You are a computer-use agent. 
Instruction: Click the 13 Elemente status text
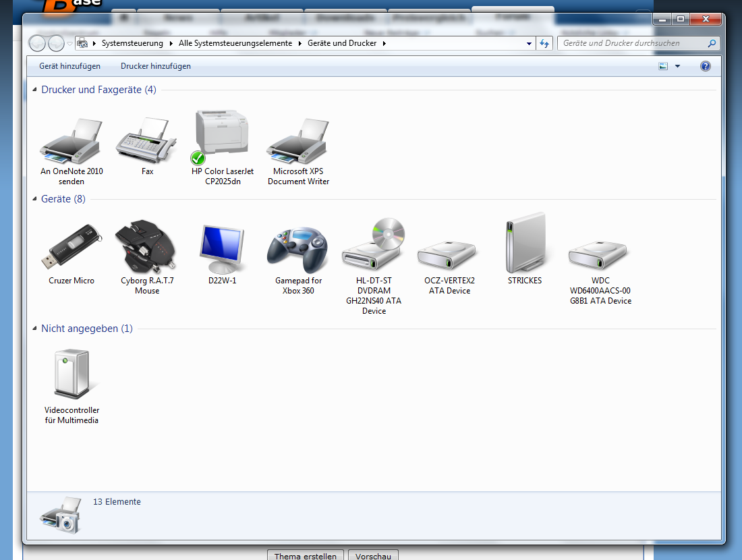click(117, 502)
